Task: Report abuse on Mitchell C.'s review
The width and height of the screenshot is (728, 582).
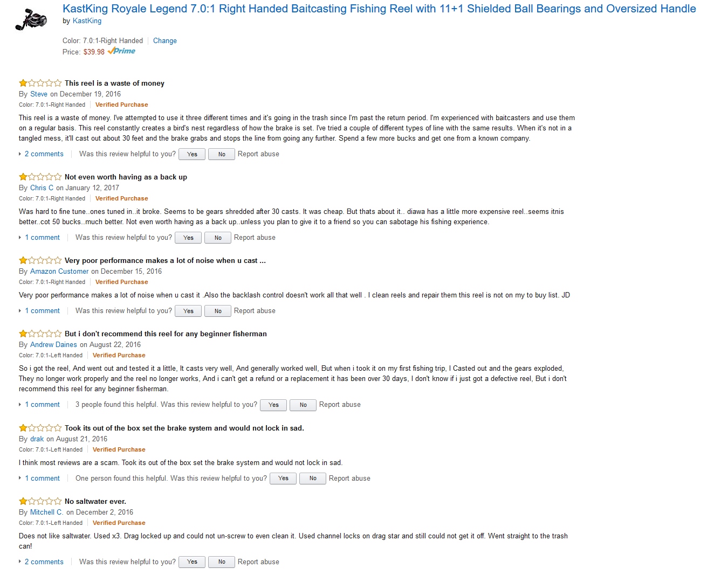Action: click(x=258, y=562)
